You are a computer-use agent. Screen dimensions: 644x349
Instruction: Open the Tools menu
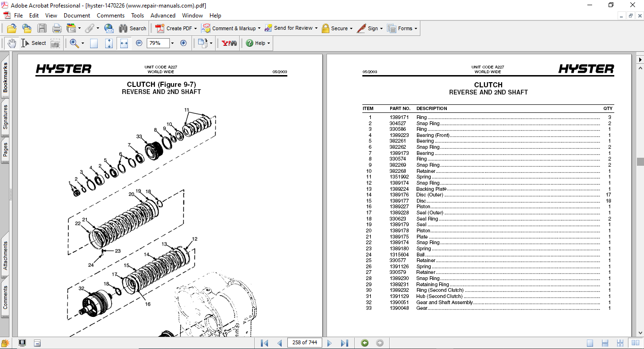[x=138, y=16]
